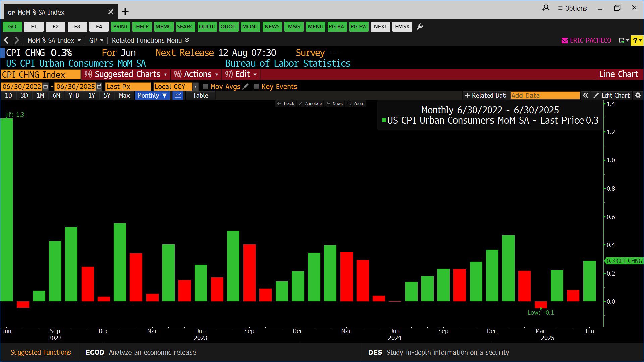644x362 pixels.
Task: Activate the Track crosshair tool
Action: point(286,103)
